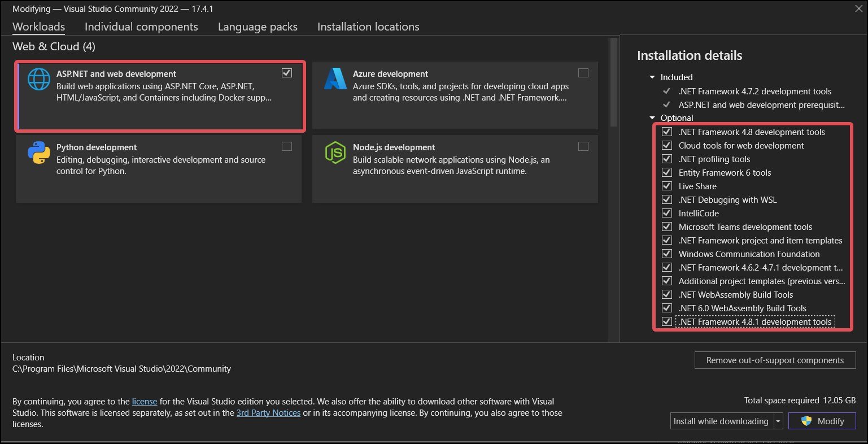The width and height of the screenshot is (868, 444).
Task: Close the Visual Studio installer dialog
Action: [x=858, y=8]
